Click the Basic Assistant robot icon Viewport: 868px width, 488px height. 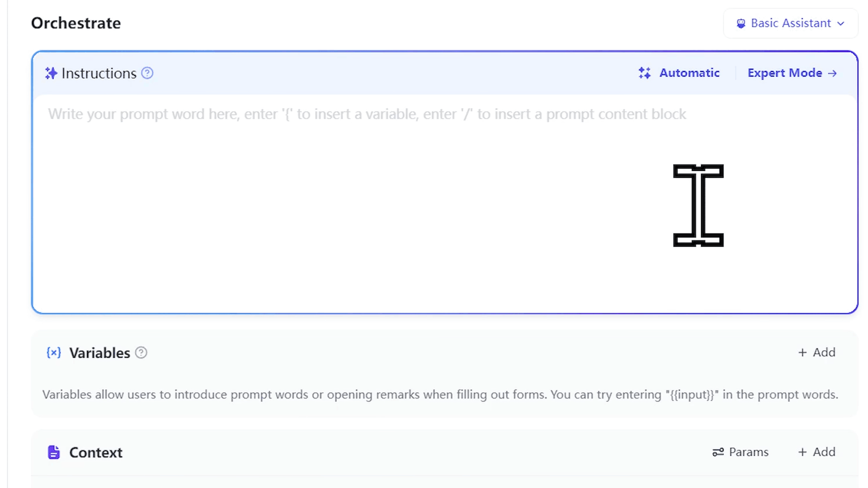click(741, 23)
